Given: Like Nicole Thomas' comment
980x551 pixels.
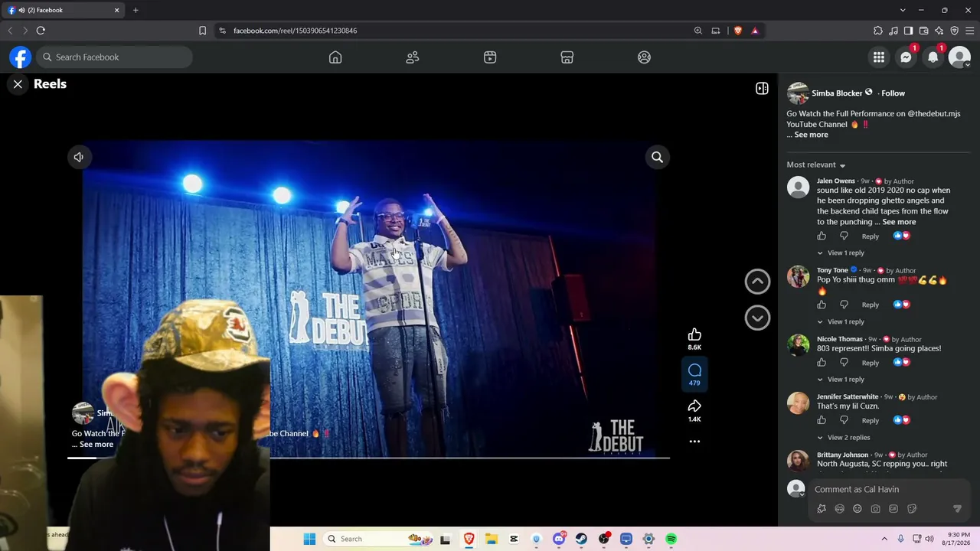Looking at the screenshot, I should [822, 363].
